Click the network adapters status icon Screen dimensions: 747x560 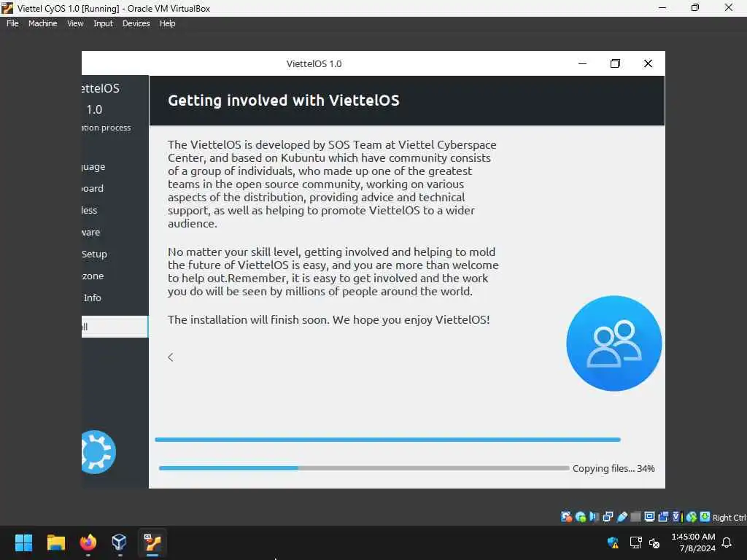coord(608,517)
